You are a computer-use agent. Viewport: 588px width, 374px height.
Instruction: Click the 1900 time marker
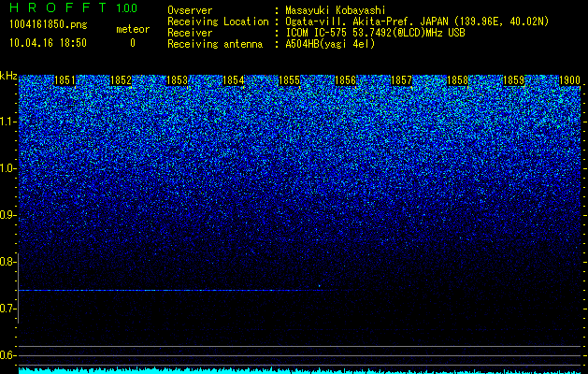[569, 80]
